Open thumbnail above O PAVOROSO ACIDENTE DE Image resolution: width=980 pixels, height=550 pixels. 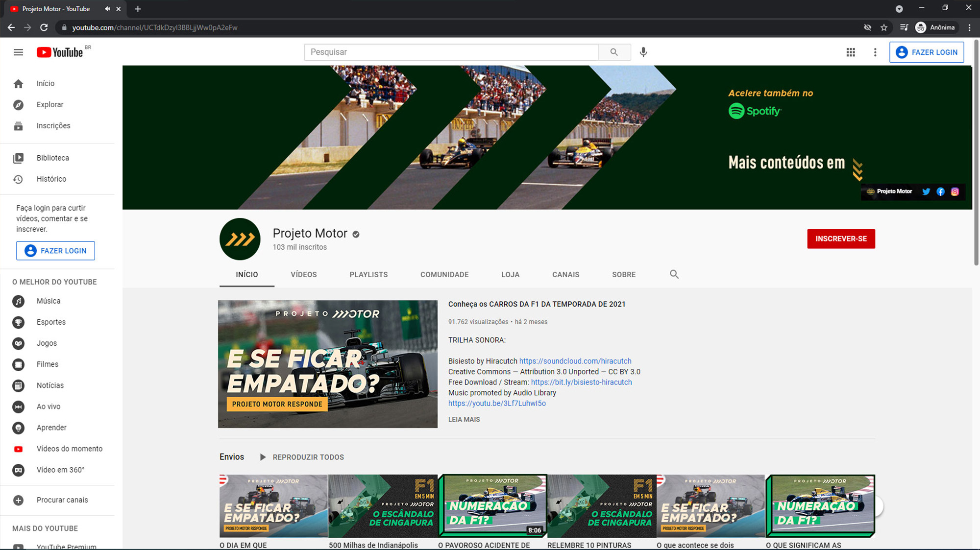click(x=492, y=506)
